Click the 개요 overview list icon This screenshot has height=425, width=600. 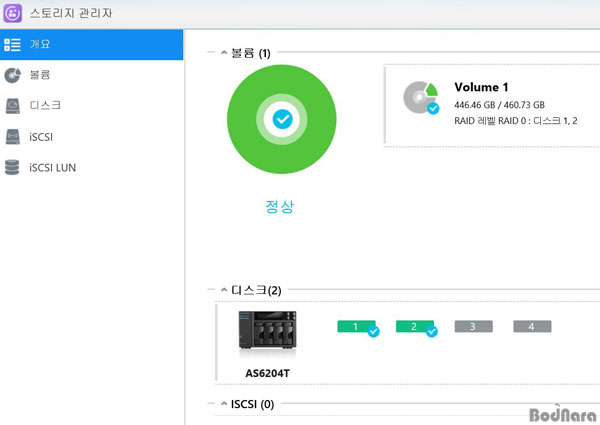coord(13,45)
